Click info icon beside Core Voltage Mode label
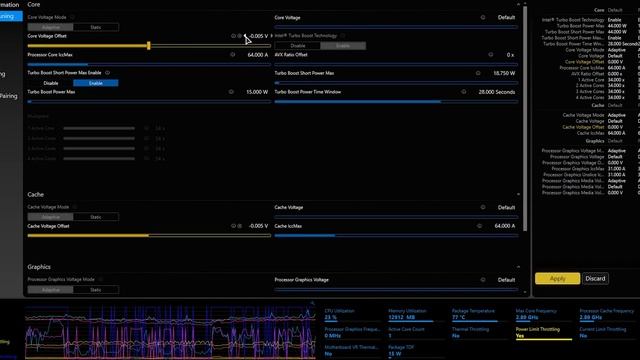 [72, 17]
